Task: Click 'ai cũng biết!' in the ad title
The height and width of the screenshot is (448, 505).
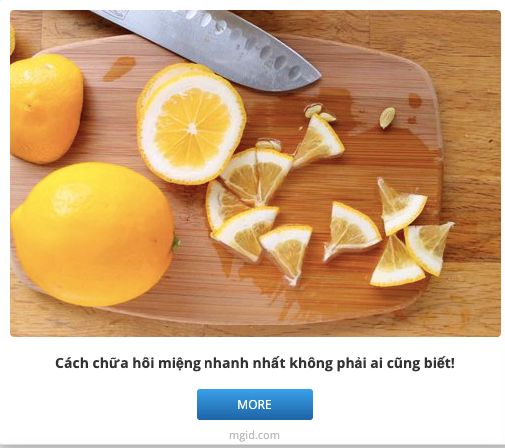Action: click(412, 363)
